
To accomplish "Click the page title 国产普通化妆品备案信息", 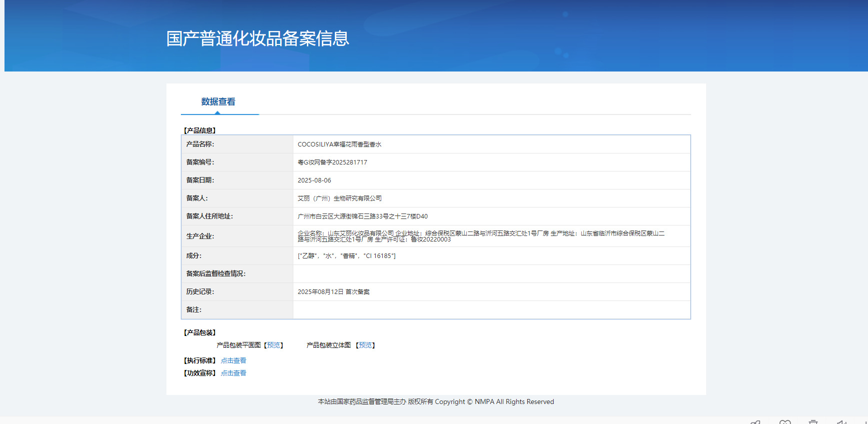I will [x=258, y=38].
